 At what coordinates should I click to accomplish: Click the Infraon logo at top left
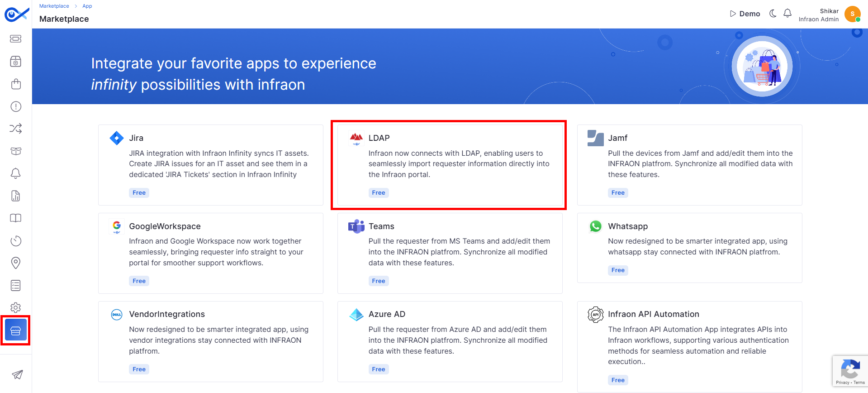pos(16,14)
